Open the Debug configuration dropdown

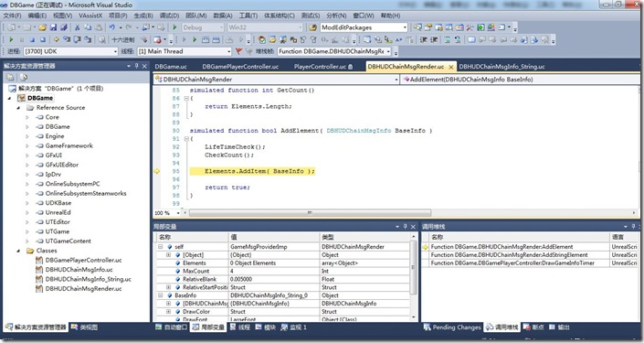click(x=203, y=27)
